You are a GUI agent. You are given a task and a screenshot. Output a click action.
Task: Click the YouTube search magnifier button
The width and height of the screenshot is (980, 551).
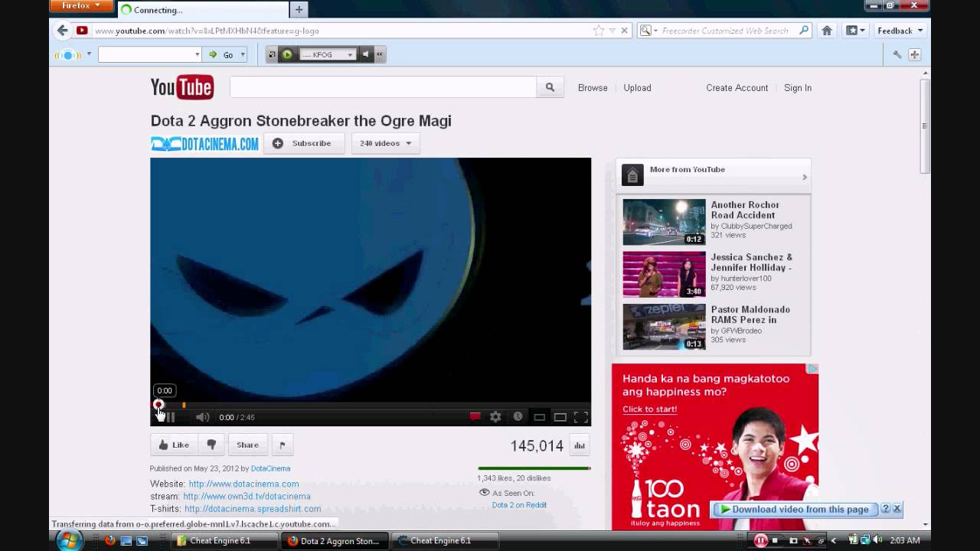coord(550,88)
